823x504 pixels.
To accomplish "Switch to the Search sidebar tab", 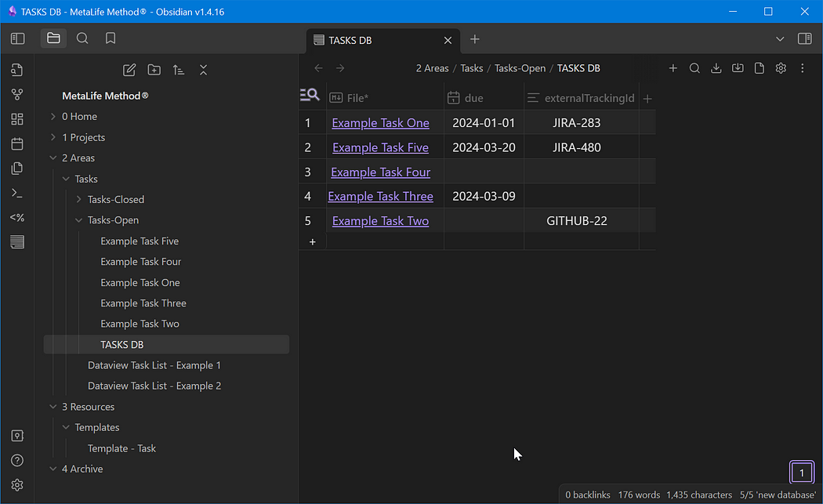I will [x=82, y=38].
